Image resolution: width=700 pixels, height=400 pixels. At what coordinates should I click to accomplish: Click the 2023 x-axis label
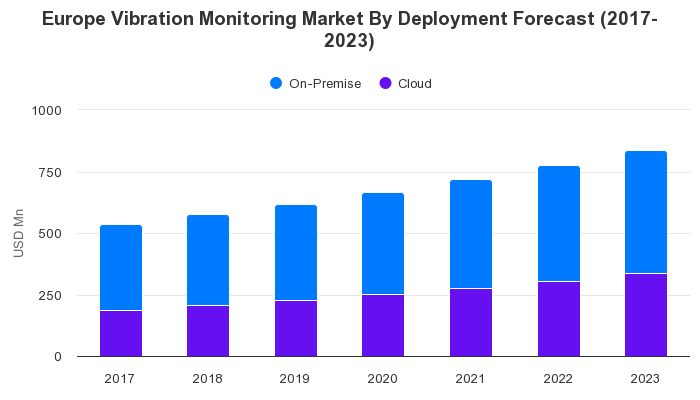[x=645, y=379]
